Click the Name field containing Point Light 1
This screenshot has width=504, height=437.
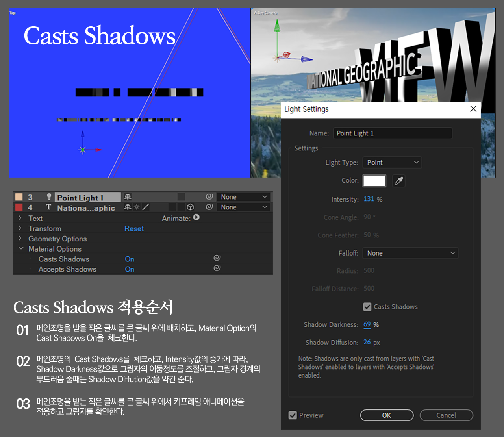point(393,133)
